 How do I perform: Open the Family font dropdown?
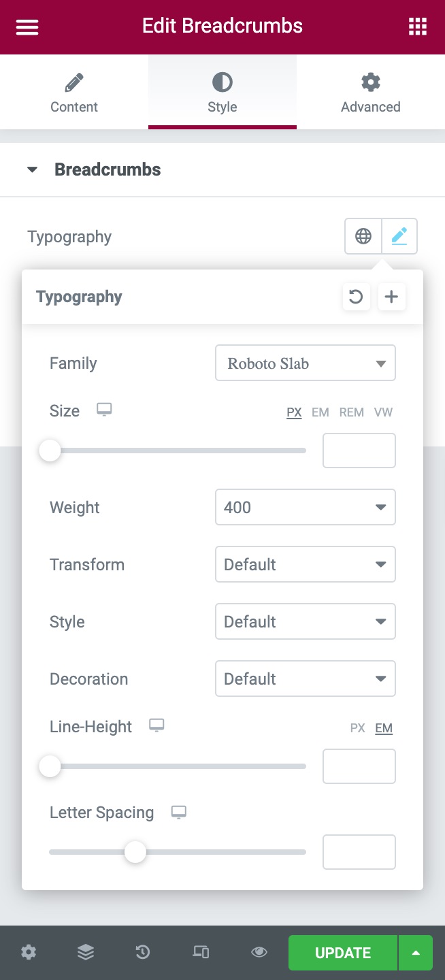305,363
